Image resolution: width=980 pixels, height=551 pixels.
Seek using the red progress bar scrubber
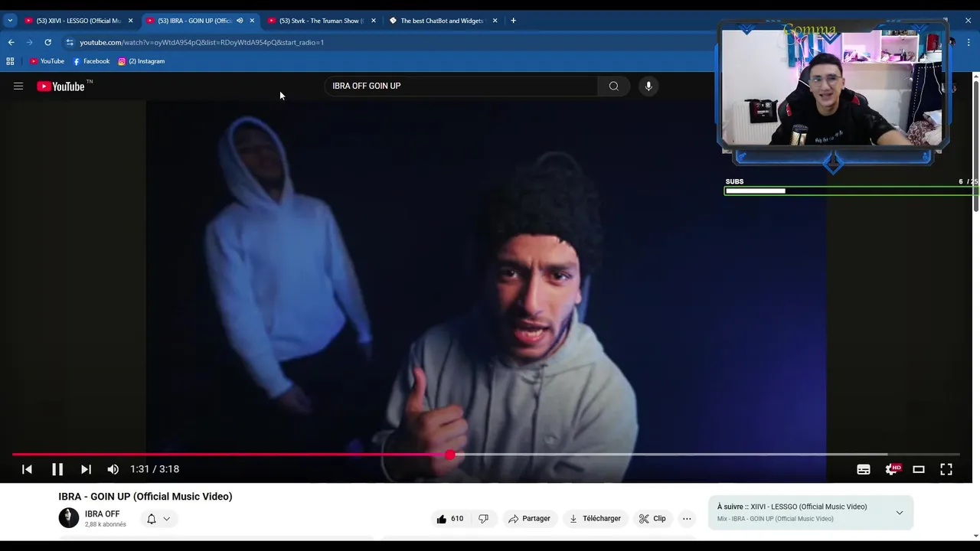(x=450, y=455)
